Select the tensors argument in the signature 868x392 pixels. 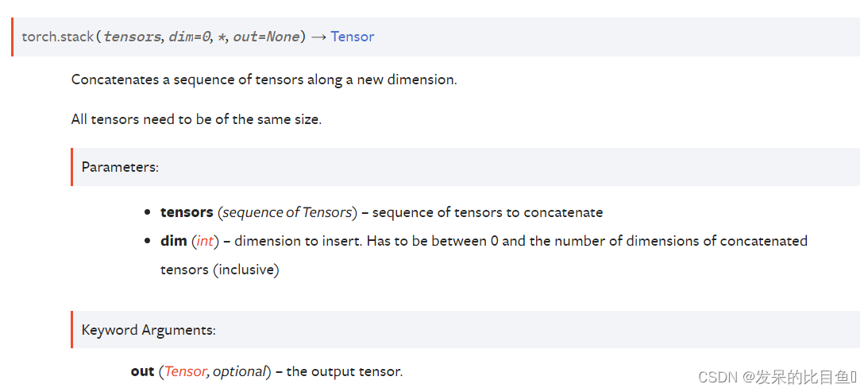(133, 37)
